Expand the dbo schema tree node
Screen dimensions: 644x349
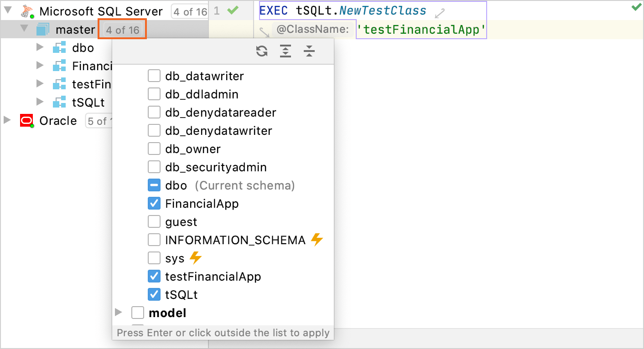click(40, 47)
